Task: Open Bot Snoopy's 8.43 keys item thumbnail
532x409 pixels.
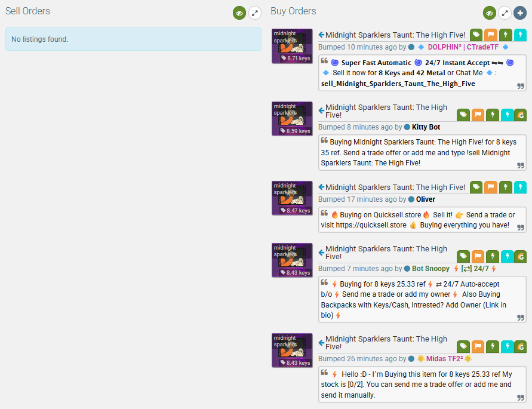Action: [x=292, y=260]
